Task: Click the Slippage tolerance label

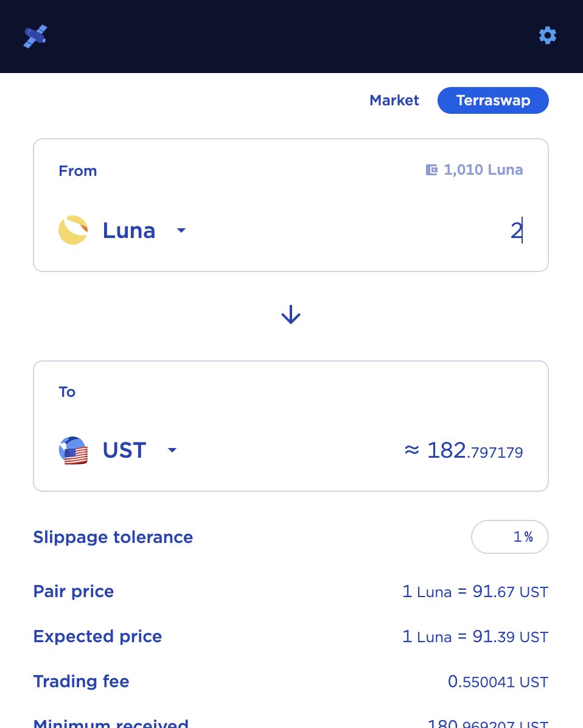Action: 113,537
